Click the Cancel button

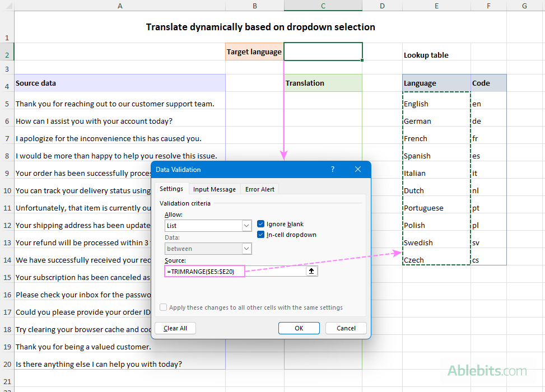coord(346,328)
